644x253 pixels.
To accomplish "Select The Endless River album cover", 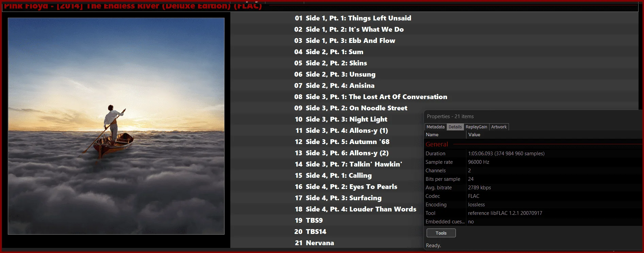I will [x=116, y=126].
